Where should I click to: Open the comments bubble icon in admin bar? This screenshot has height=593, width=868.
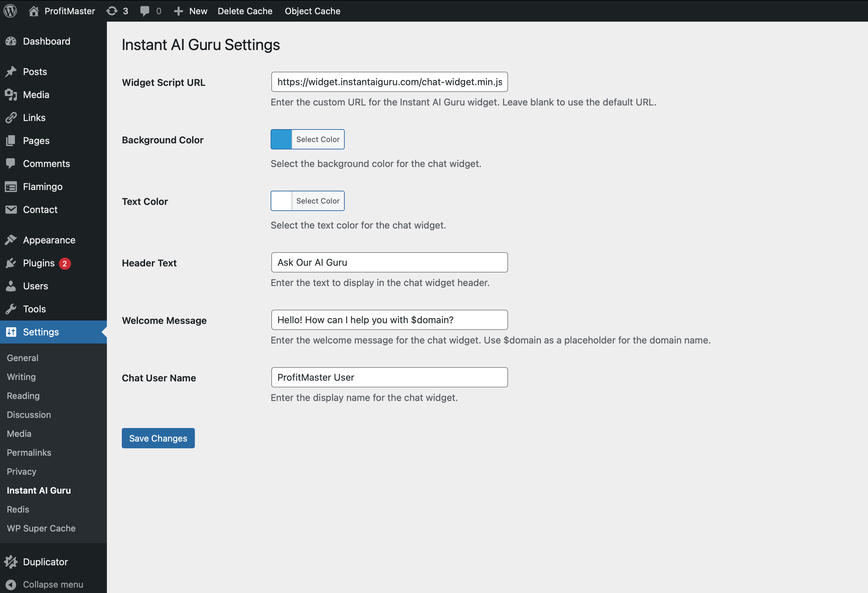(x=144, y=11)
